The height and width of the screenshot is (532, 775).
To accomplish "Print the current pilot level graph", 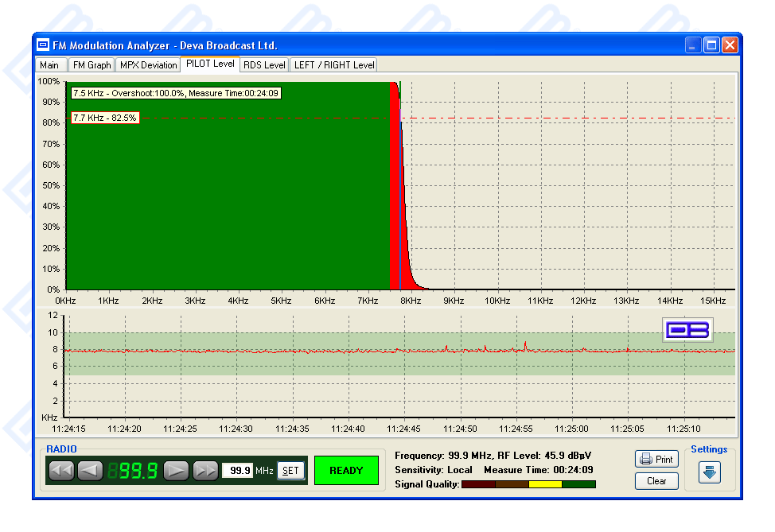I will click(656, 459).
